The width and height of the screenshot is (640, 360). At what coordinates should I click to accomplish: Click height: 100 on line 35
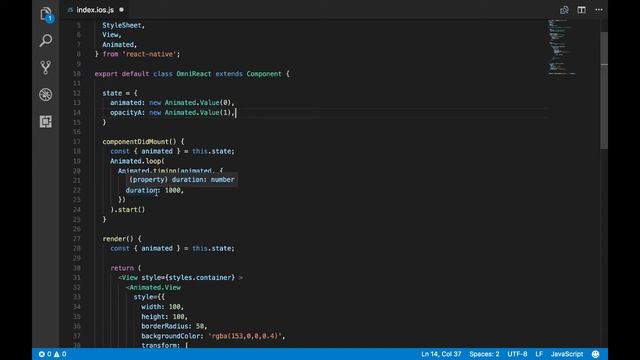click(163, 316)
